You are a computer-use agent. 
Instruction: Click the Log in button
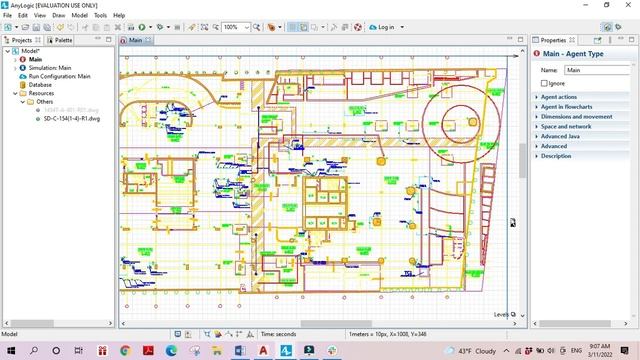pos(382,27)
